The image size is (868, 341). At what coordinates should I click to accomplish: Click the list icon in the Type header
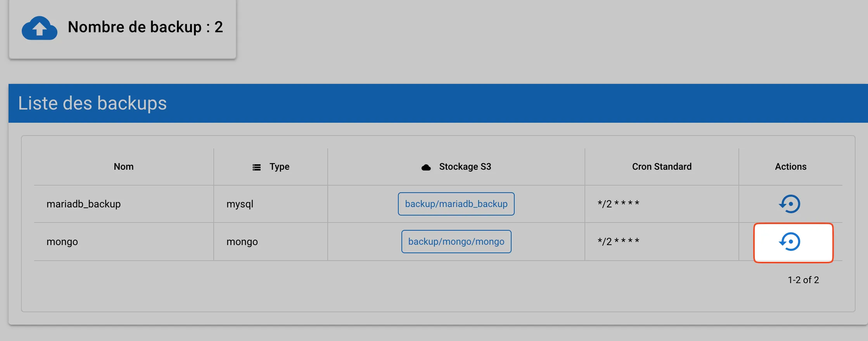pos(256,167)
